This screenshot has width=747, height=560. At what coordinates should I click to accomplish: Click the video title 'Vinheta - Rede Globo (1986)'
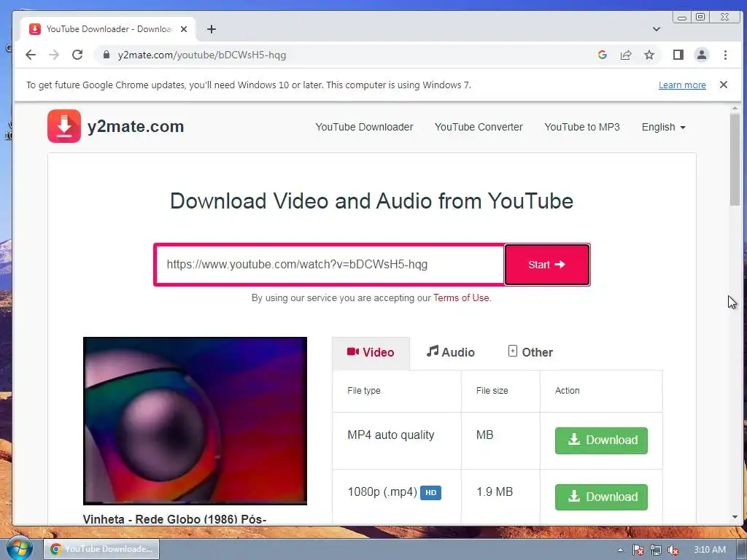[x=174, y=519]
